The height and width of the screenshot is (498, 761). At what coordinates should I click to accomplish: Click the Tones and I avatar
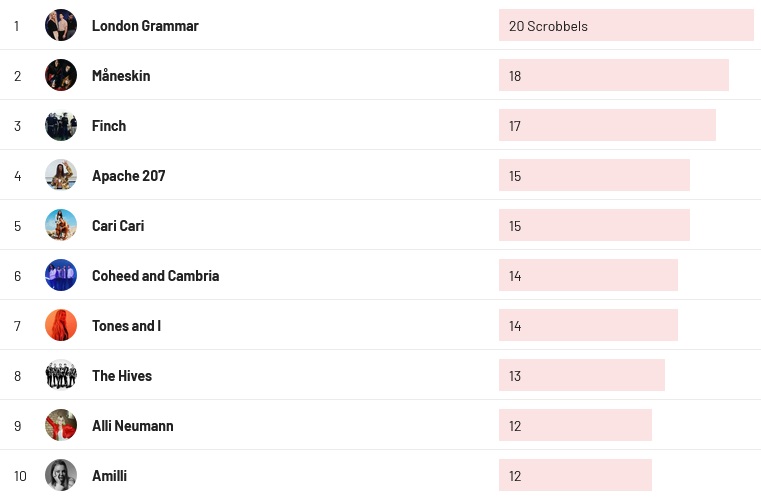(61, 325)
